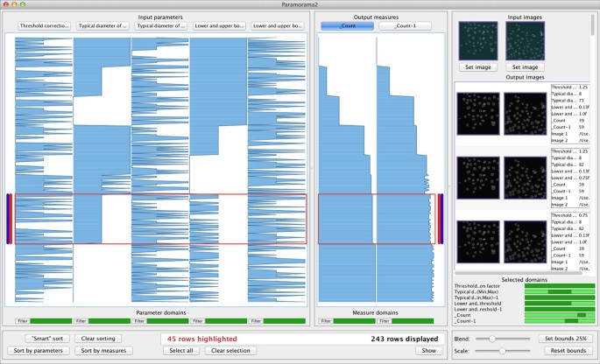Viewport: 600px width, 364px height.
Task: Click the second Typical diameter of ... header button
Action: (161, 26)
